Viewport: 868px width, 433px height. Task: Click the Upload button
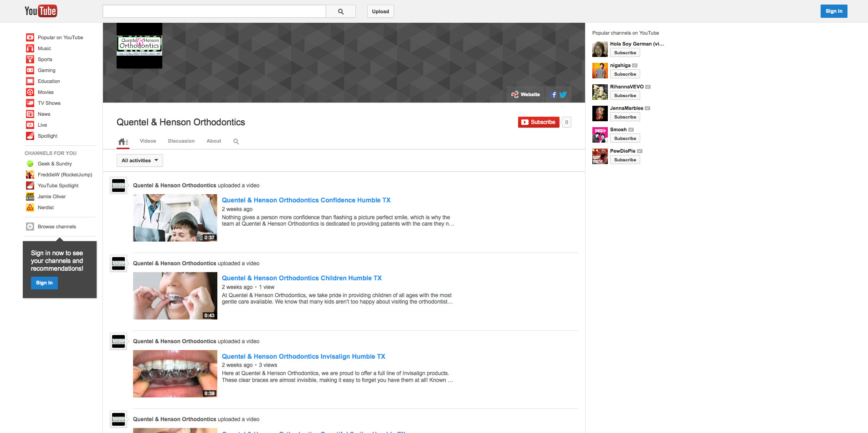[x=380, y=11]
